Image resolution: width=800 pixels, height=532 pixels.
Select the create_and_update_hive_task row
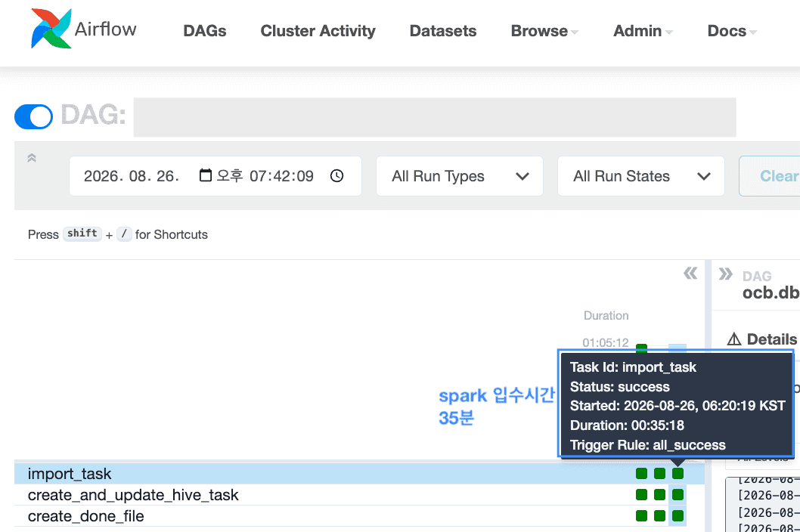pyautogui.click(x=359, y=495)
